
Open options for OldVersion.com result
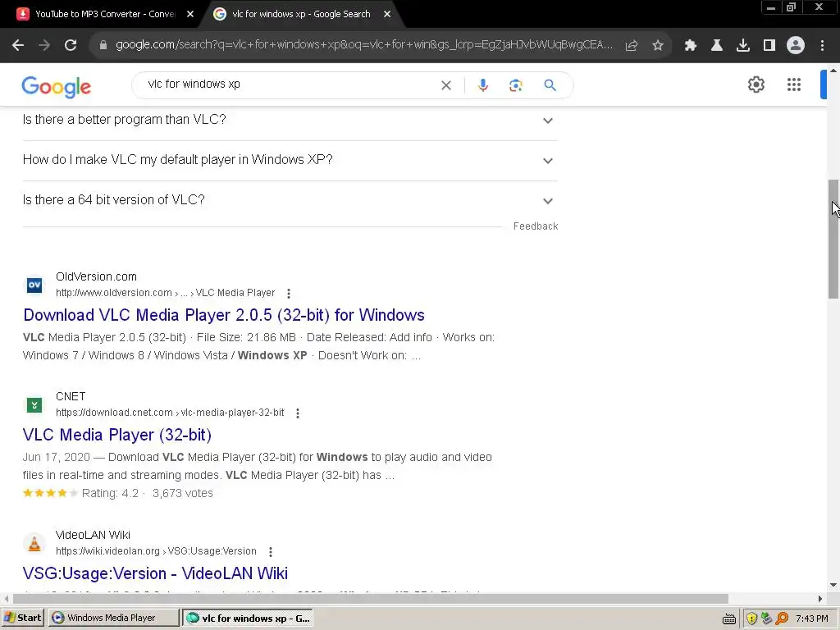[288, 294]
